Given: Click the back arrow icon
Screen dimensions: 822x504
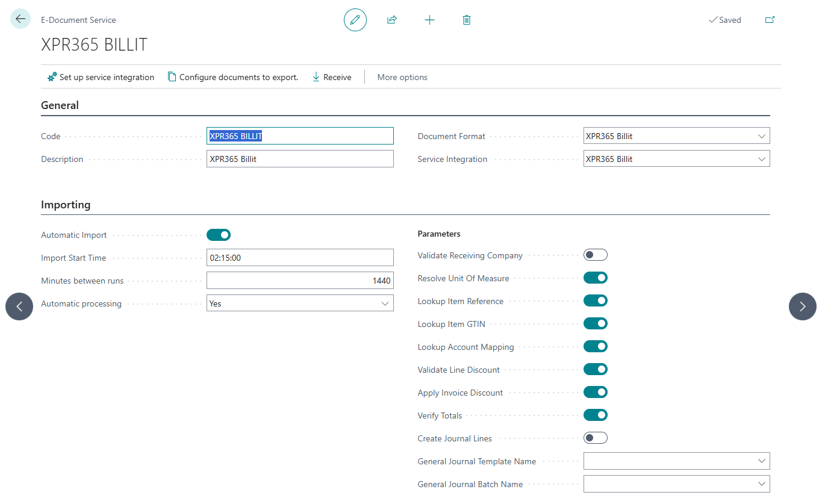Looking at the screenshot, I should tap(20, 19).
